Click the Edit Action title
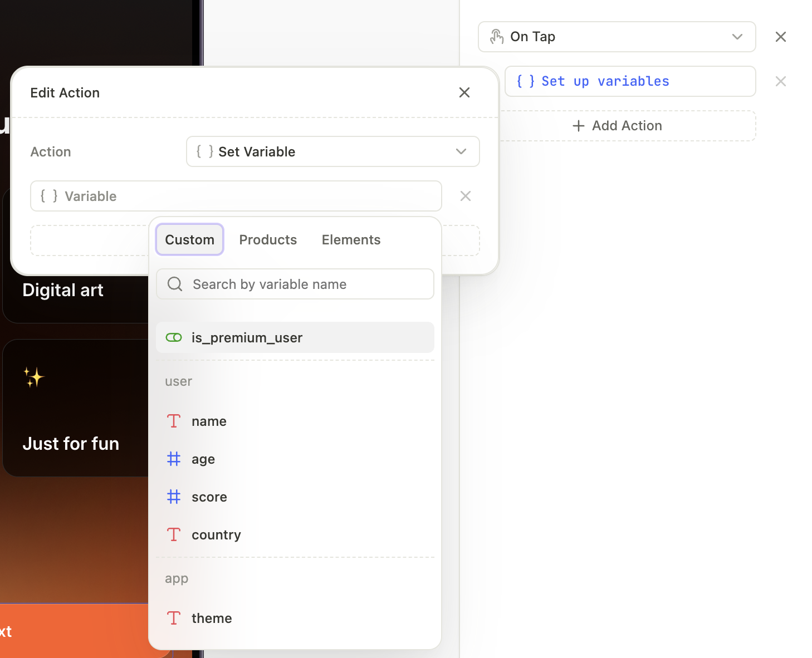812x658 pixels. (x=65, y=92)
